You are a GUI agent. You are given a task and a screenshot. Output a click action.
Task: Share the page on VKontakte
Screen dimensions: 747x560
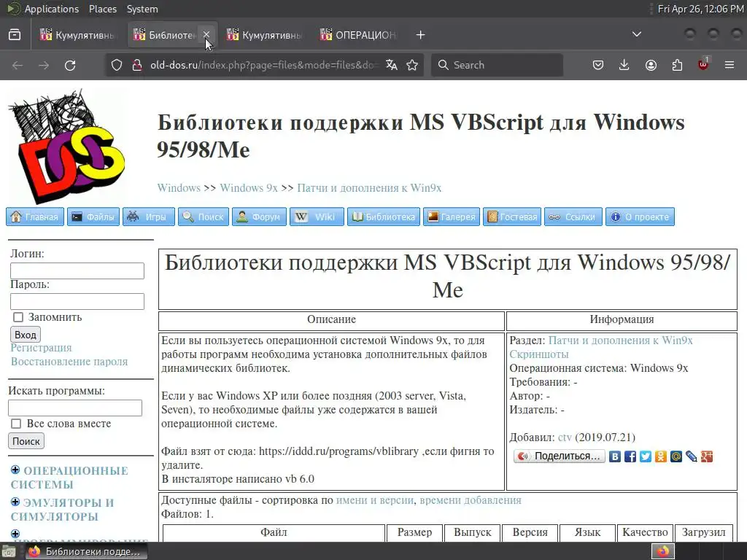(x=614, y=456)
